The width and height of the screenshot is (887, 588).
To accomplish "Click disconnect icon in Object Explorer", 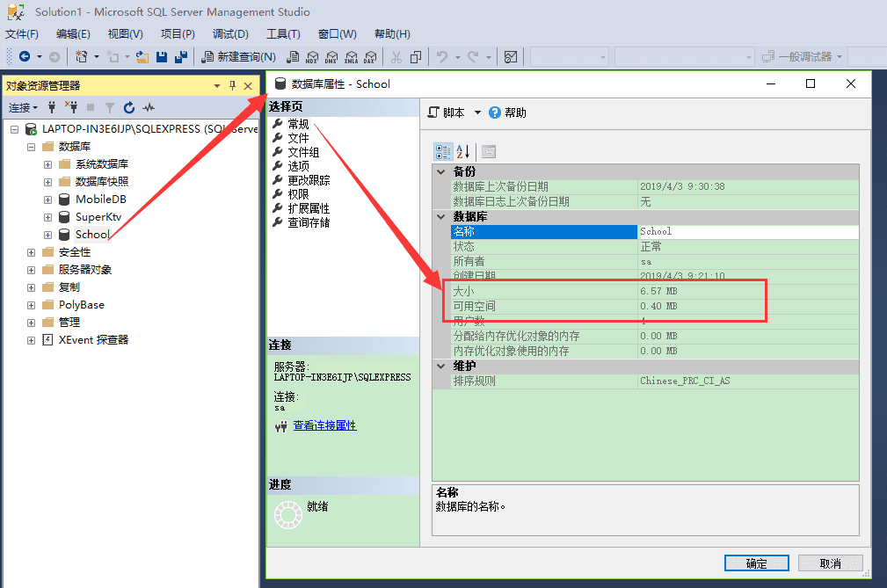I will [x=70, y=107].
